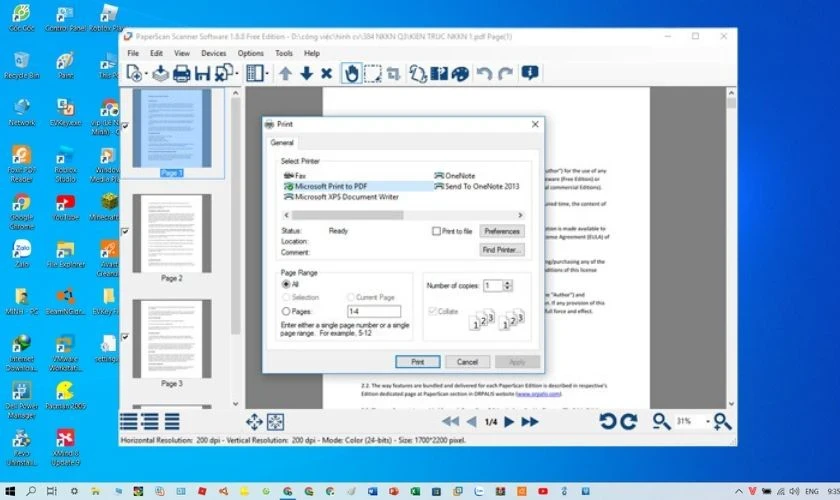Viewport: 840px width, 500px height.
Task: Open the Devices menu
Action: [x=214, y=53]
